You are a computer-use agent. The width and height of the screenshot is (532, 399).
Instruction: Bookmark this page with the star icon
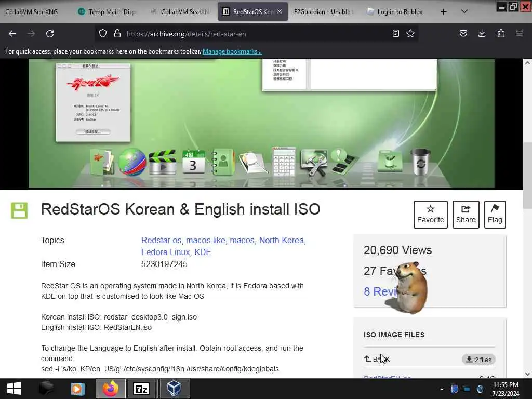pyautogui.click(x=410, y=34)
